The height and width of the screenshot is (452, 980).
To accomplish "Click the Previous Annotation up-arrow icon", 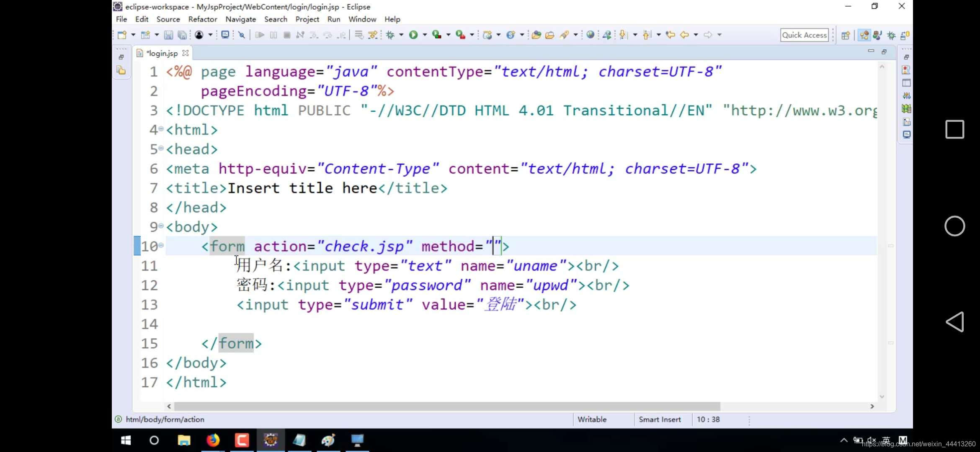I will pos(647,35).
